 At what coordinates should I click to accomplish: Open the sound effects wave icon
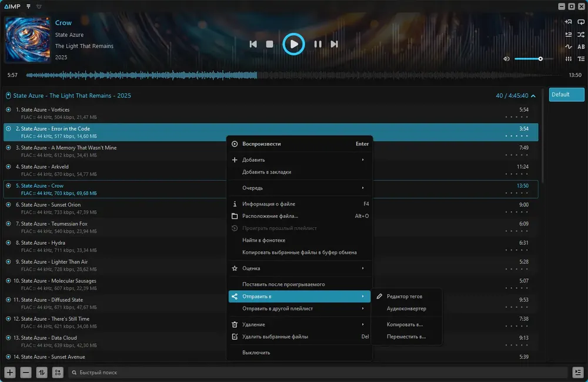point(568,46)
